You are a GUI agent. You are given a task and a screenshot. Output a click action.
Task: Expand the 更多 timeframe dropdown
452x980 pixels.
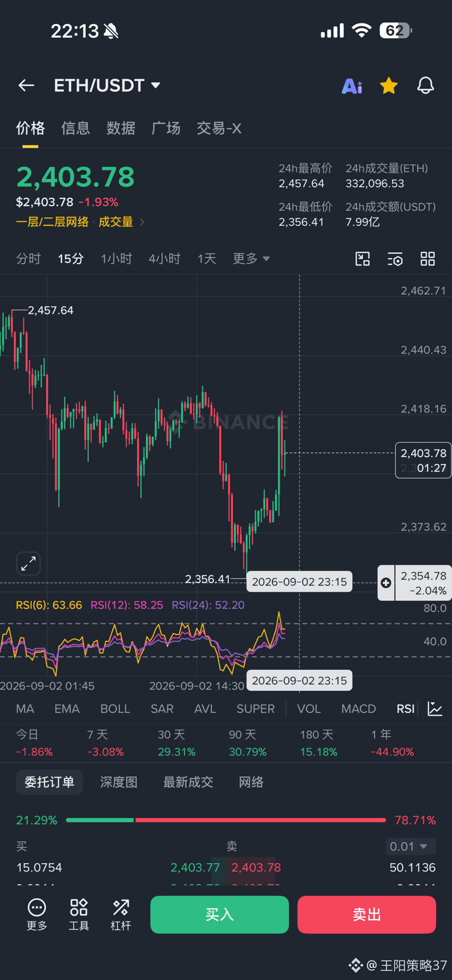click(252, 259)
